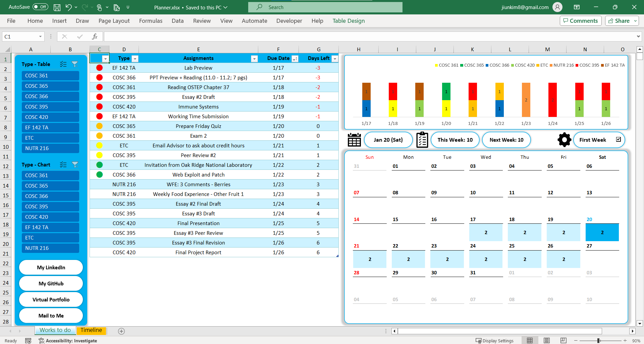Open the Formulas ribbon tab
644x344 pixels.
151,21
